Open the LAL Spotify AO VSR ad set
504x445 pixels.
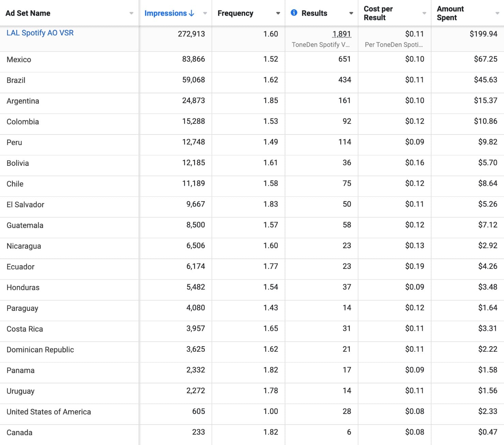tap(40, 33)
